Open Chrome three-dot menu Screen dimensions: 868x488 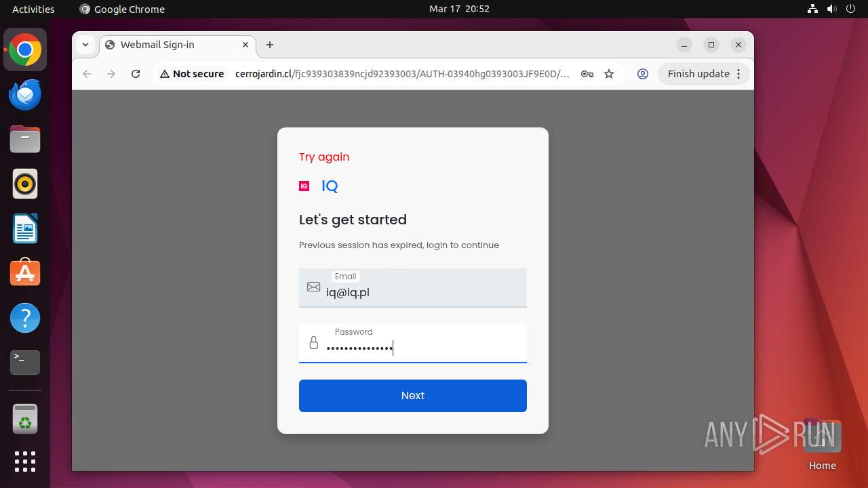click(x=739, y=74)
